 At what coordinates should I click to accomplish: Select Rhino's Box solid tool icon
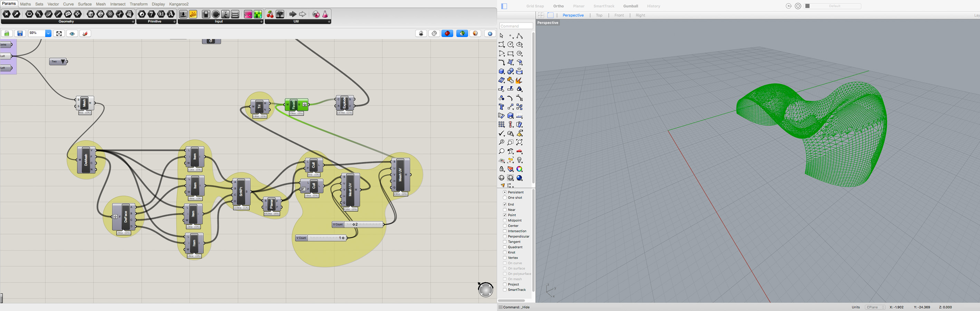pos(502,71)
